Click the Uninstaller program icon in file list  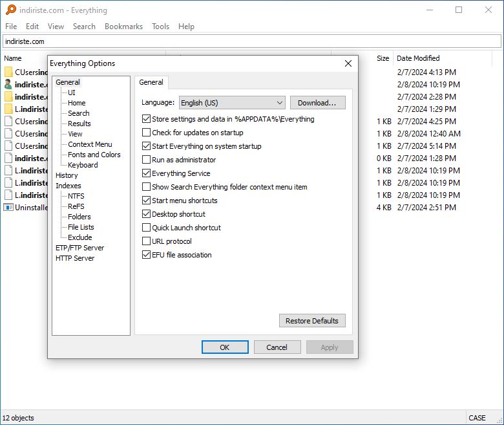click(x=8, y=207)
